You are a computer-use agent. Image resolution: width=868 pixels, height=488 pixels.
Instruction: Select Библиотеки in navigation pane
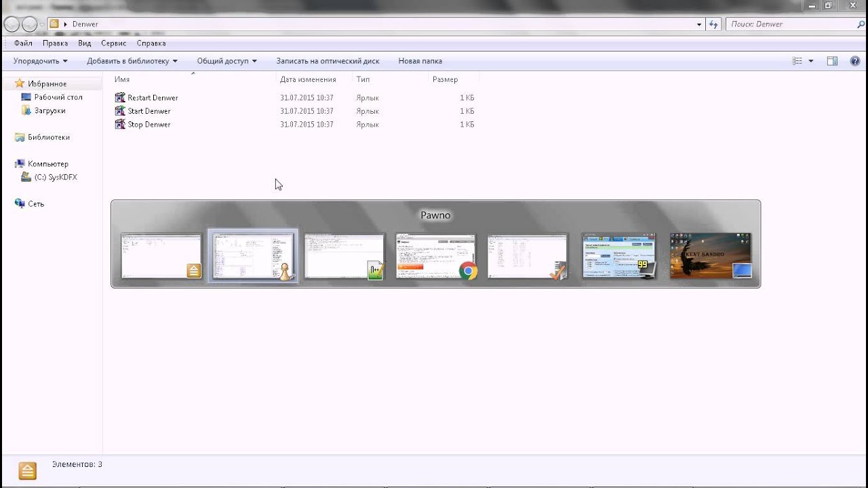click(48, 137)
